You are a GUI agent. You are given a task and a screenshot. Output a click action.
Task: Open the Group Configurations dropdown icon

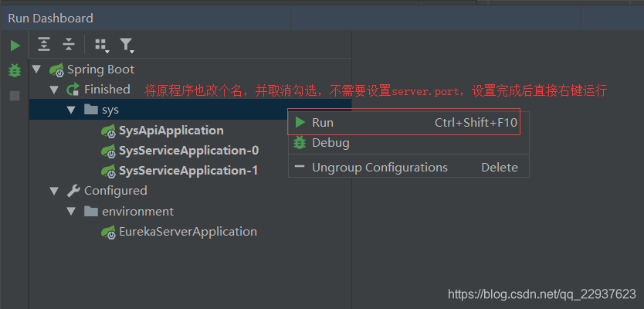[102, 46]
